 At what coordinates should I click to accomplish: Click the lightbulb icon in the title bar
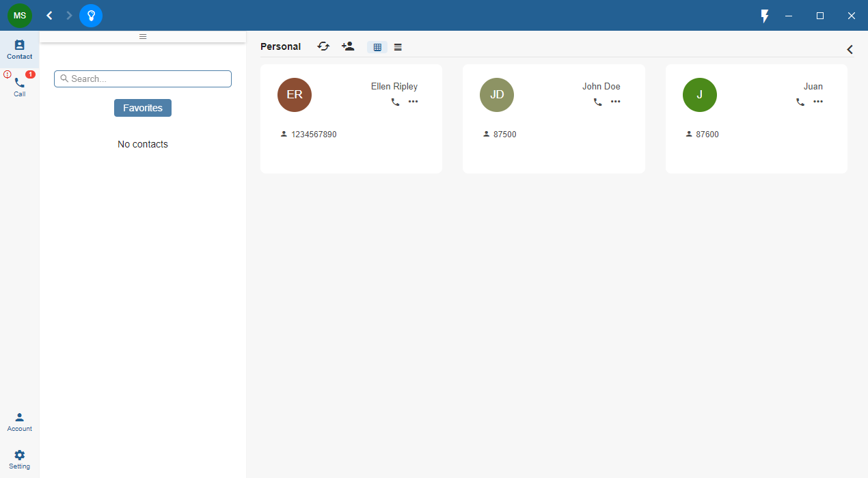click(x=91, y=15)
